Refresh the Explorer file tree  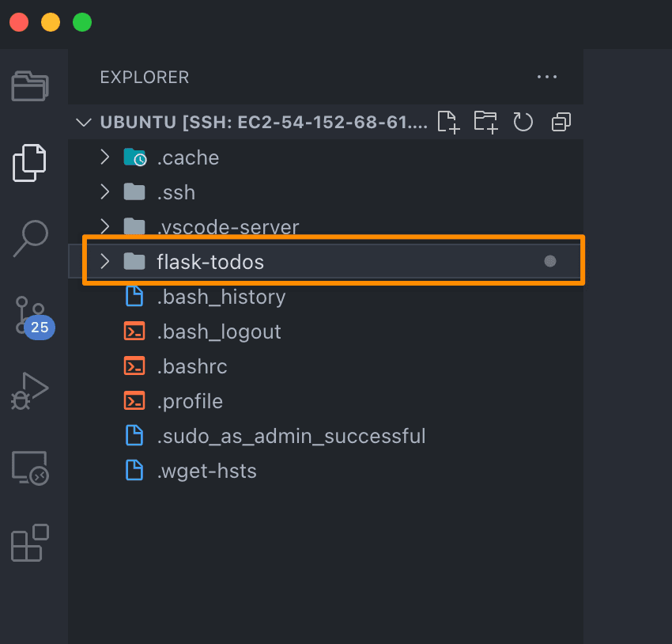click(x=523, y=122)
